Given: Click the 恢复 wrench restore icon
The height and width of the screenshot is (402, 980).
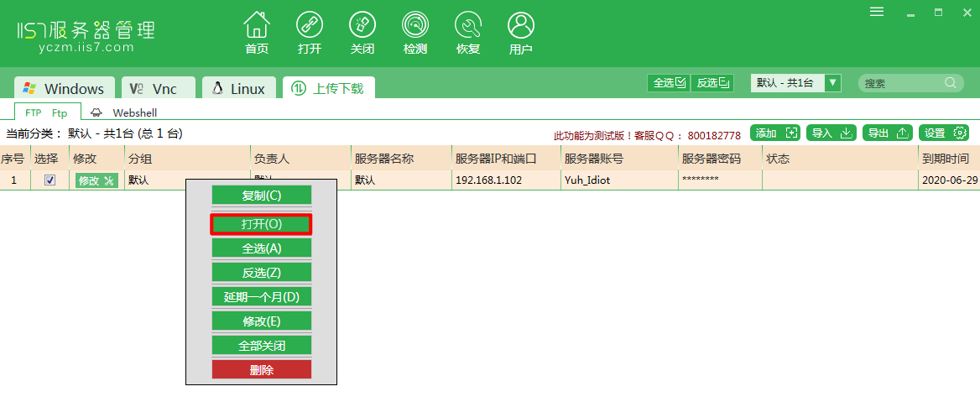Looking at the screenshot, I should tap(468, 26).
